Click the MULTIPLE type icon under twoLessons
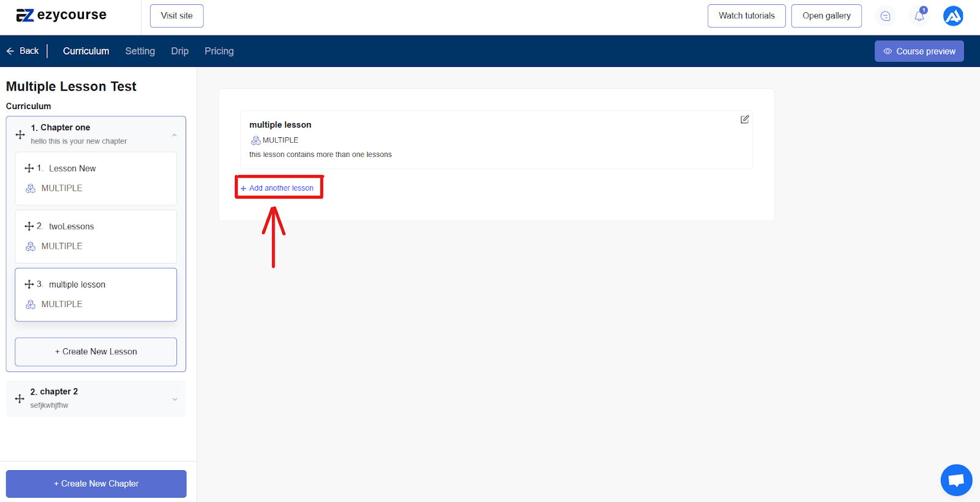This screenshot has height=502, width=980. [31, 246]
